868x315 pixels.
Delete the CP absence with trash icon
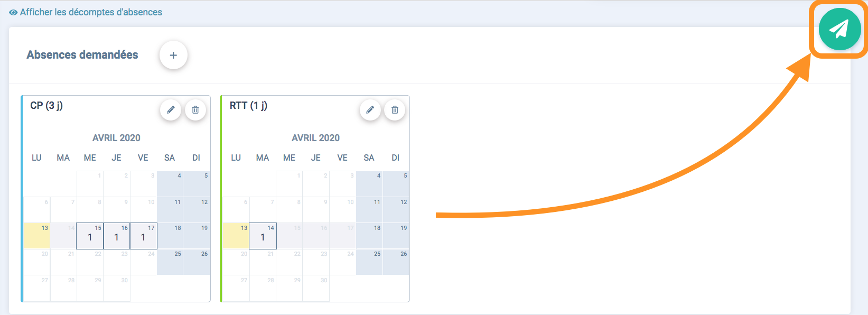195,110
